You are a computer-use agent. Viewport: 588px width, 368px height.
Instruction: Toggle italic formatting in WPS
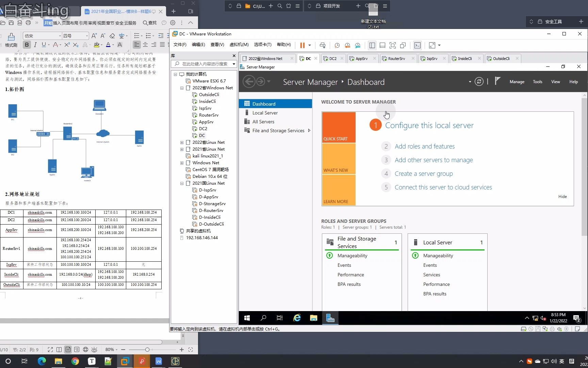coord(35,45)
